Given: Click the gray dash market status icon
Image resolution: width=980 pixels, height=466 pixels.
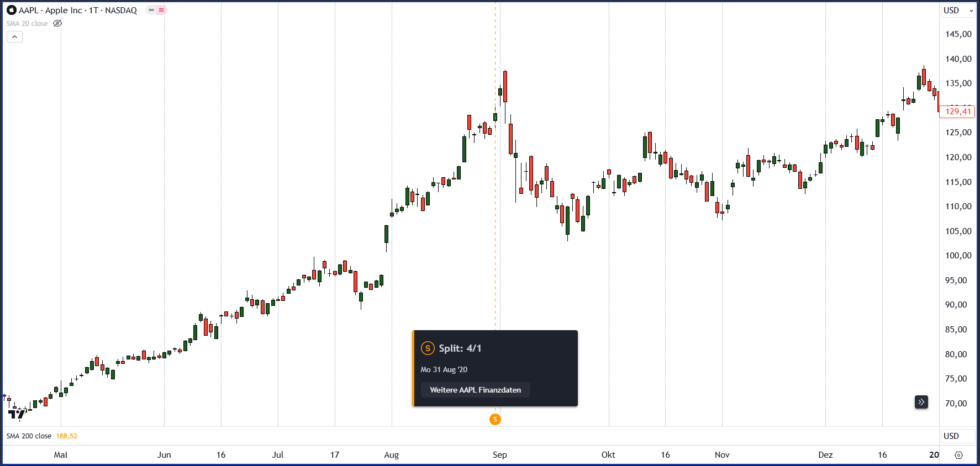Looking at the screenshot, I should (151, 10).
